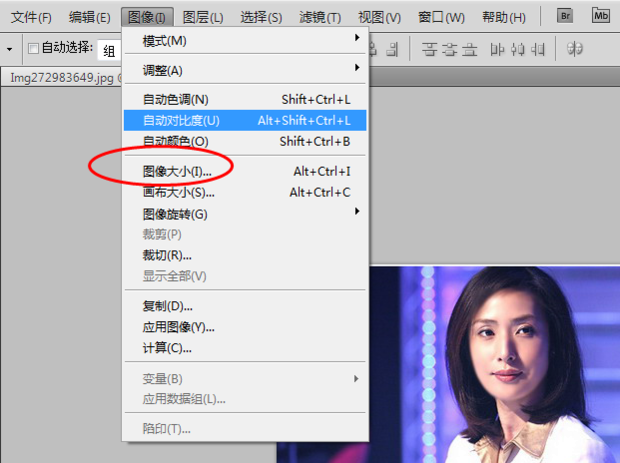
Task: Click the grayed 应用数据组(L)... item
Action: [245, 399]
